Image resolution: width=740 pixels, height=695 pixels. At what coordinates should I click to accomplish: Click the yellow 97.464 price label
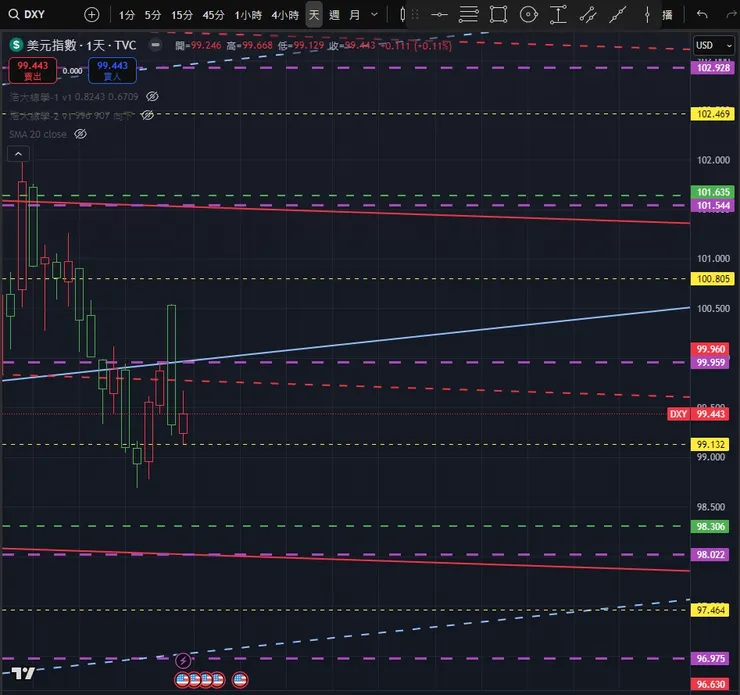[x=710, y=610]
